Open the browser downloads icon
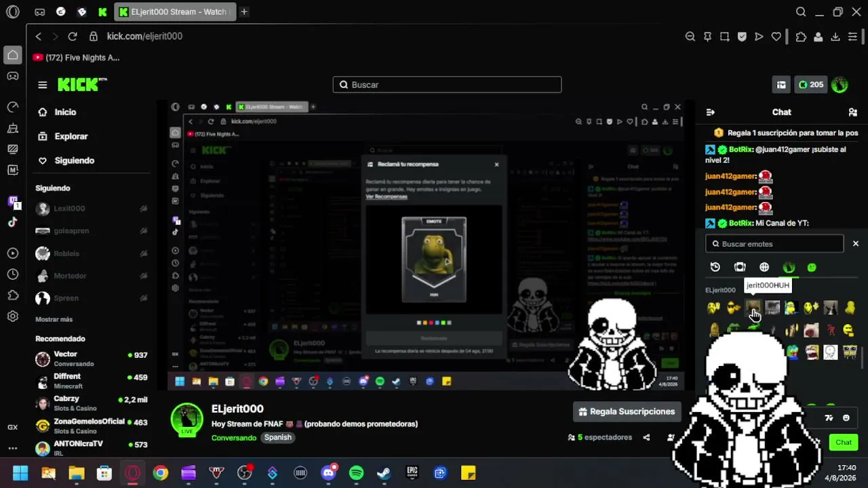Image resolution: width=868 pixels, height=488 pixels. (x=835, y=37)
